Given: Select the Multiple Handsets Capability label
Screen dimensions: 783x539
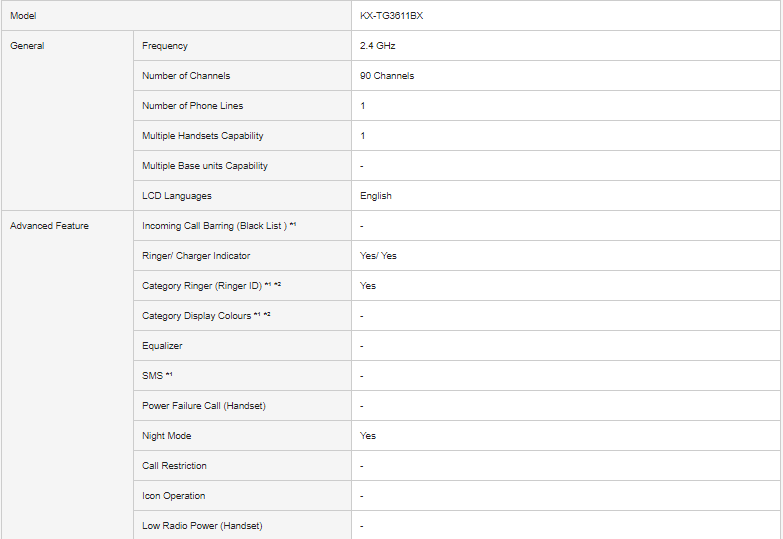Looking at the screenshot, I should coord(203,136).
